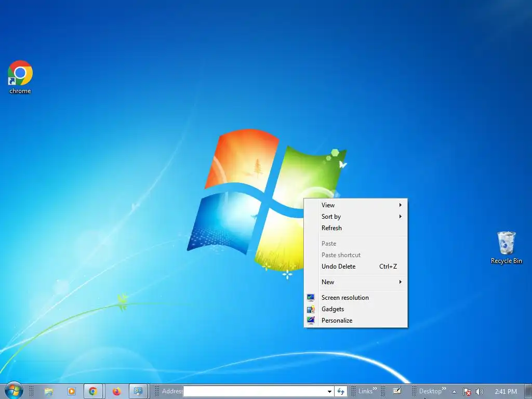Launch Windows Media Player from taskbar
532x399 pixels.
(x=72, y=392)
